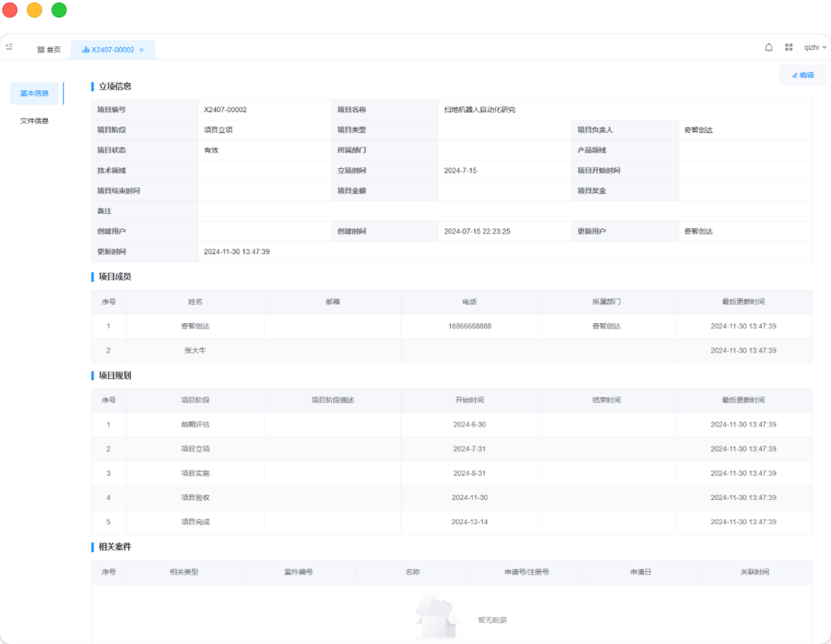Click the 编辑 edit button
Image resolution: width=831 pixels, height=644 pixels.
click(x=803, y=75)
